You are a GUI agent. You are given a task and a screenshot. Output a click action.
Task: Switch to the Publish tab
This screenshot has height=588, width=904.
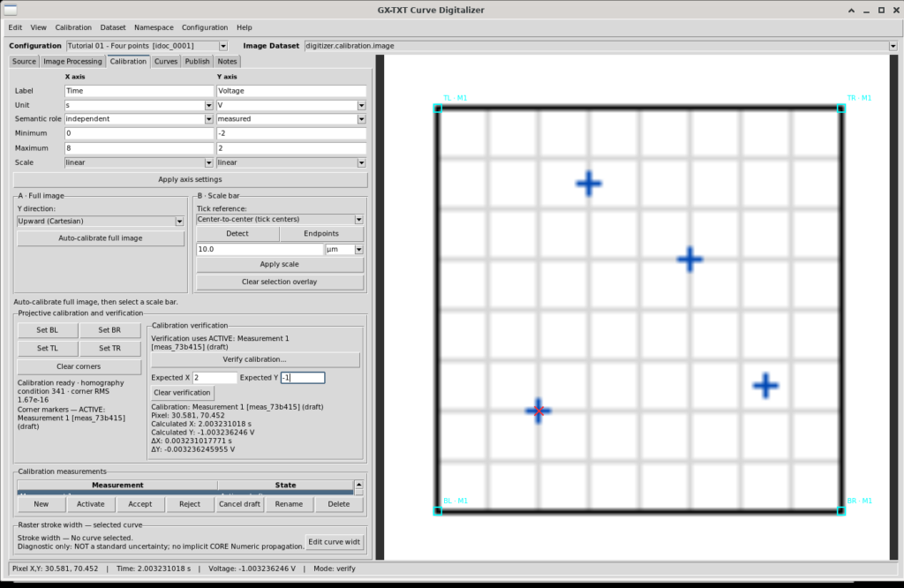point(197,62)
